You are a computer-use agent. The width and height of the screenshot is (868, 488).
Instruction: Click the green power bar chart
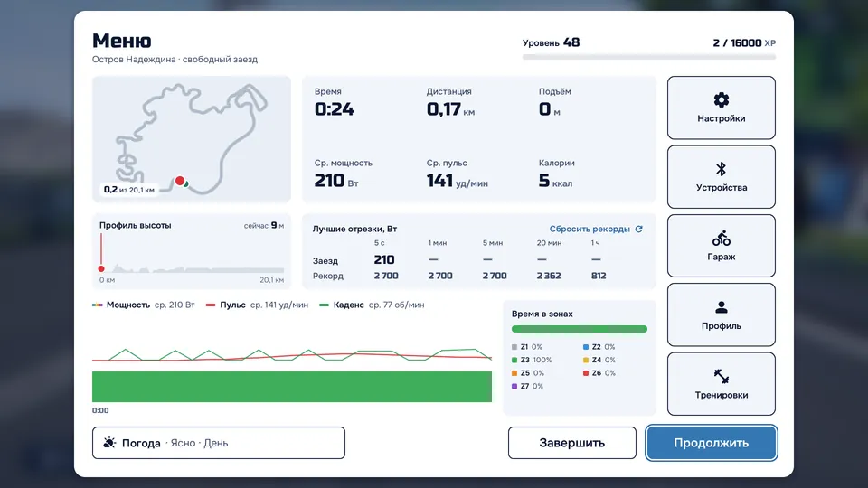[x=292, y=386]
